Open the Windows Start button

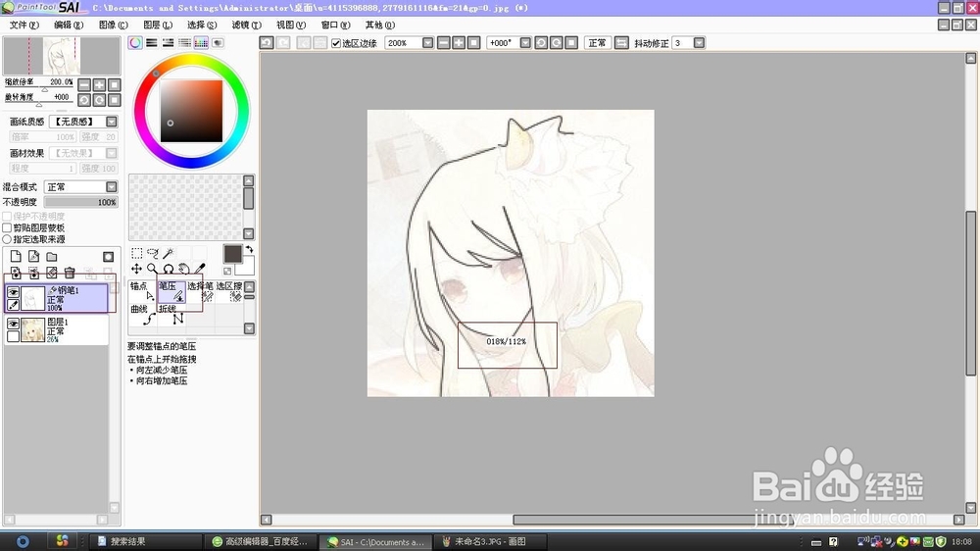(x=23, y=541)
